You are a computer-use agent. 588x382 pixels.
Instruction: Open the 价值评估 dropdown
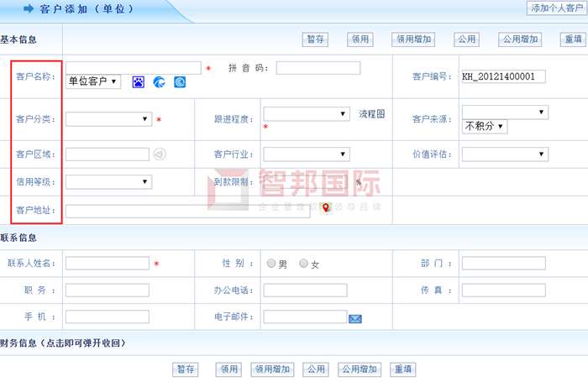click(x=505, y=154)
